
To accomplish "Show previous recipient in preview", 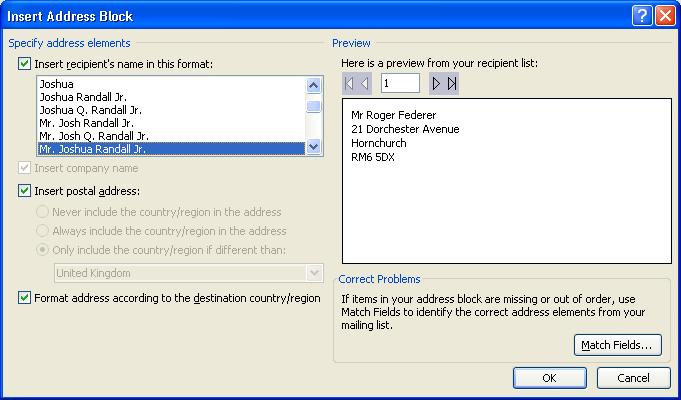I will [x=365, y=83].
